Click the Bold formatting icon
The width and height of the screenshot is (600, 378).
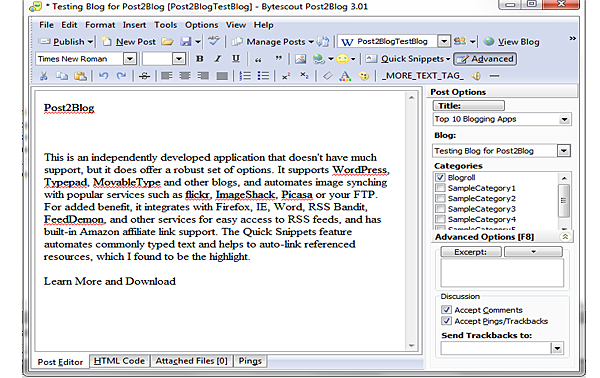(199, 59)
